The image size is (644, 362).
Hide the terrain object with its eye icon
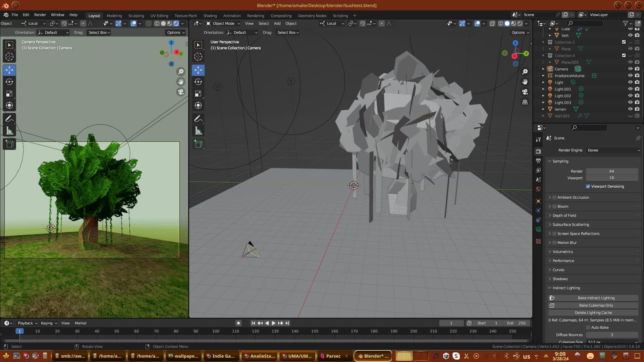tap(630, 109)
